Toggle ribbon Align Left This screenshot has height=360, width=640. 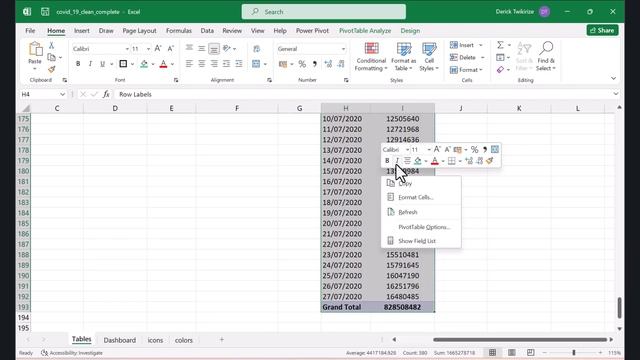click(x=189, y=64)
